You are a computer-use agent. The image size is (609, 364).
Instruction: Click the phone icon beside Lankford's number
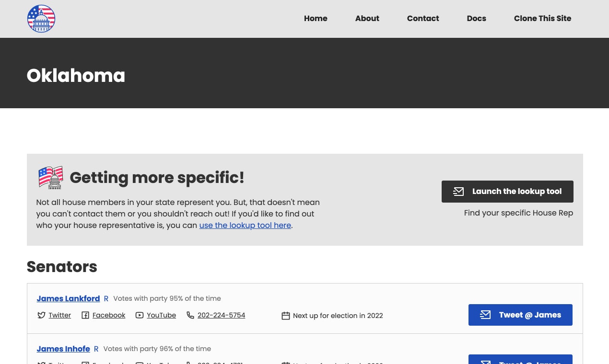click(190, 315)
